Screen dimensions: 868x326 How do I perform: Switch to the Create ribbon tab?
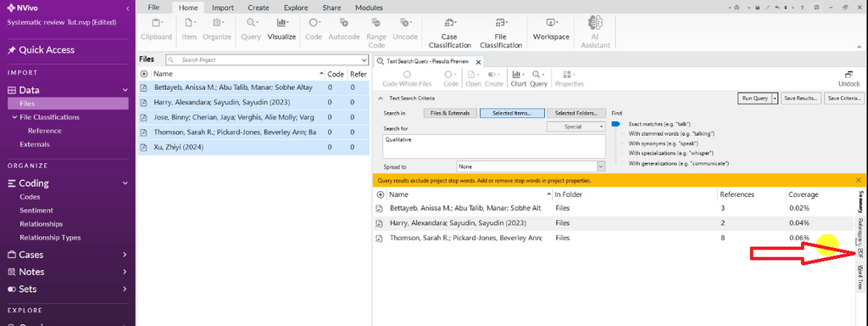pos(258,8)
